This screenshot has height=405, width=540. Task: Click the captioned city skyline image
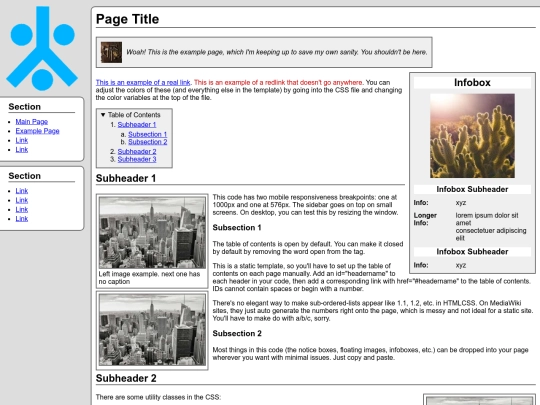152,232
